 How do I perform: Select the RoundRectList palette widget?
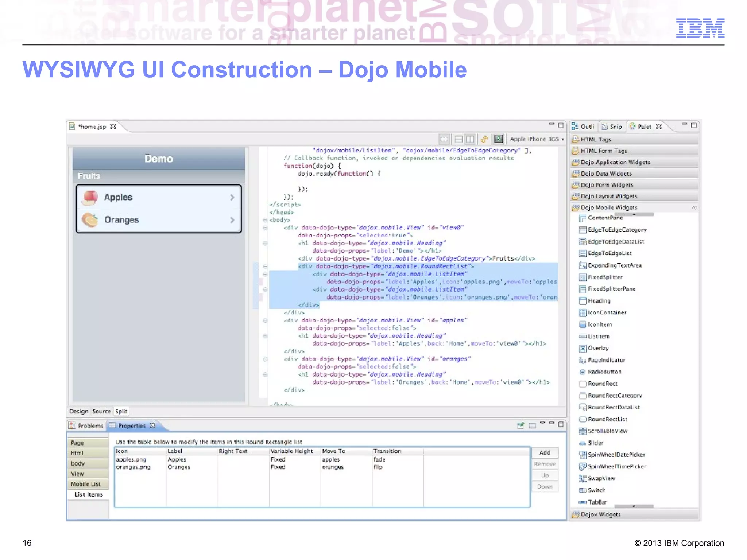coord(603,419)
